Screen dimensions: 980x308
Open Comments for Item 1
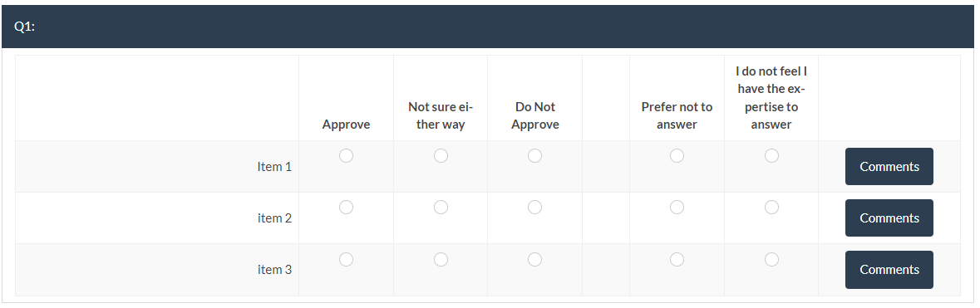[x=889, y=166]
